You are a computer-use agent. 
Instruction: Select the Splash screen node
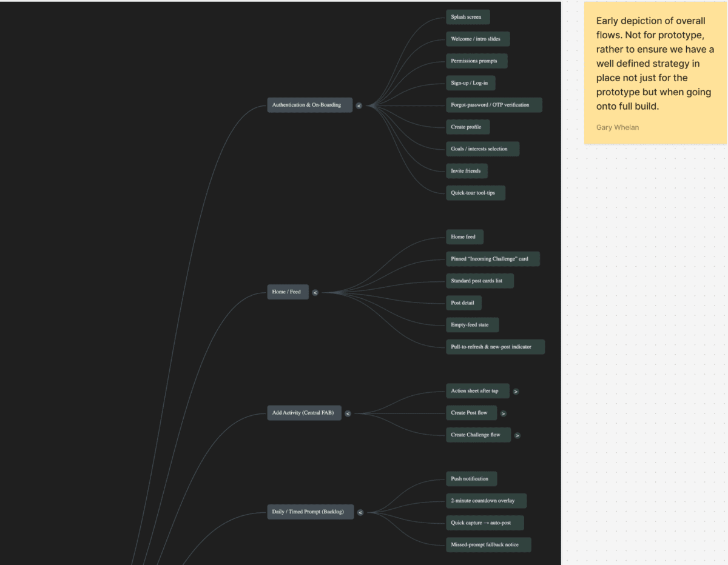(467, 17)
